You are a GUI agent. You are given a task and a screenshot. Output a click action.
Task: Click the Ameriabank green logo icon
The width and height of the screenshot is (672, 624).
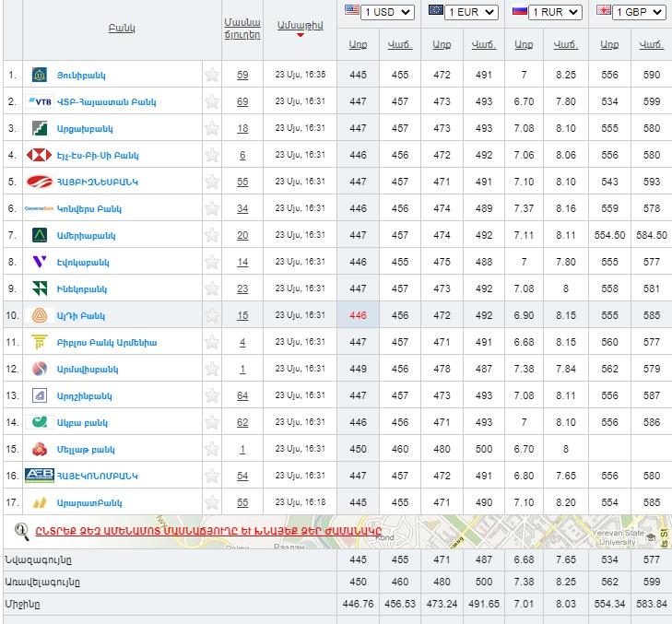coord(39,235)
